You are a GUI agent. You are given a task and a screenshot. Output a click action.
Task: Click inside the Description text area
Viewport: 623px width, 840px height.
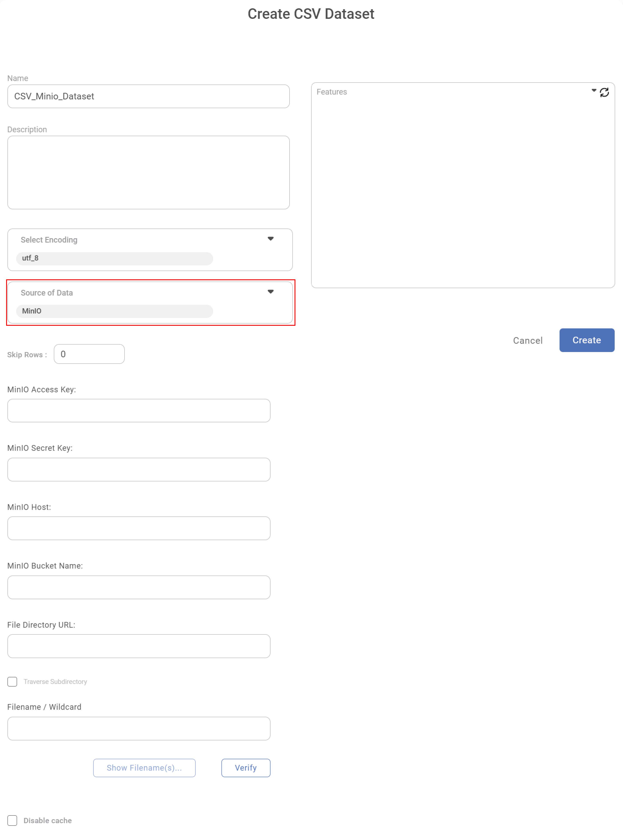pyautogui.click(x=148, y=172)
